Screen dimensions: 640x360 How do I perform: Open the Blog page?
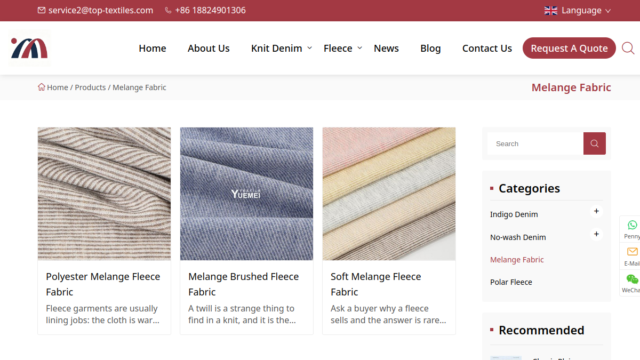click(x=430, y=48)
